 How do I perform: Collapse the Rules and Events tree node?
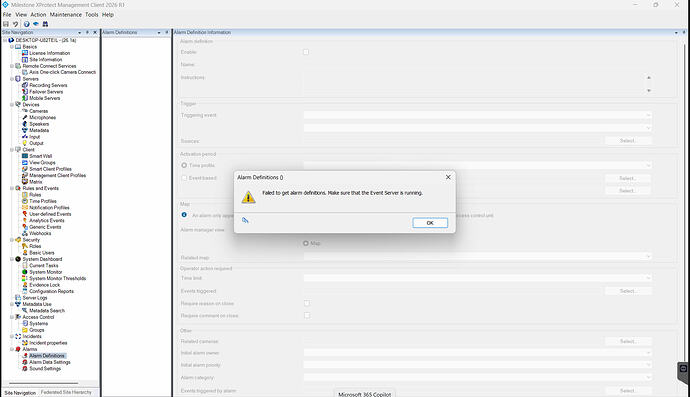click(12, 188)
